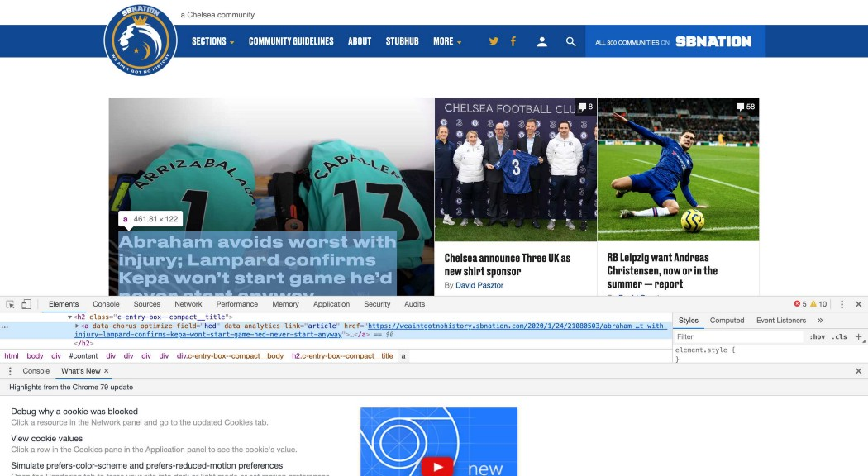Toggle element state with :hov
The image size is (868, 476).
tap(817, 337)
